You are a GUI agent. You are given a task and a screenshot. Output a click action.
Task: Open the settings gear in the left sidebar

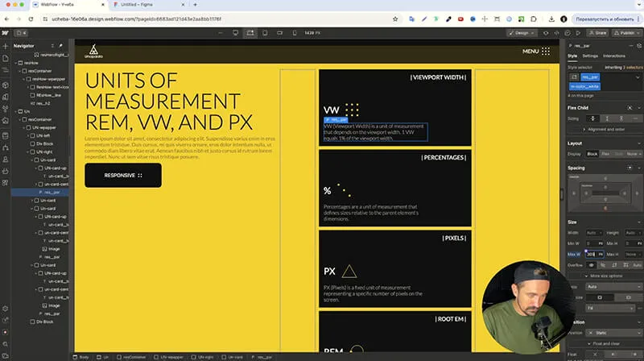point(6,309)
